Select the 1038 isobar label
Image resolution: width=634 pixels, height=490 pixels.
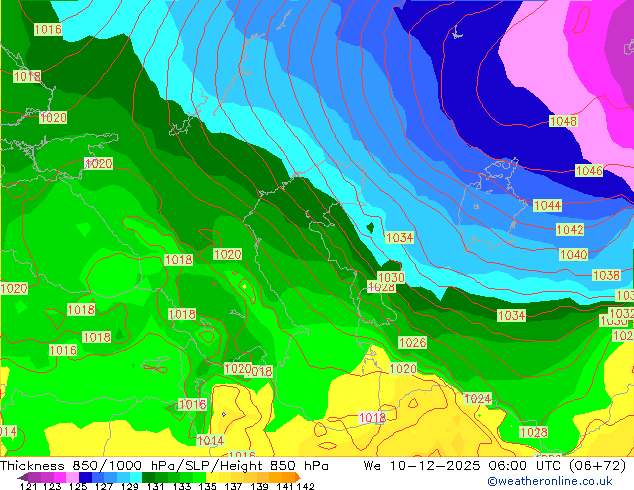(x=606, y=275)
